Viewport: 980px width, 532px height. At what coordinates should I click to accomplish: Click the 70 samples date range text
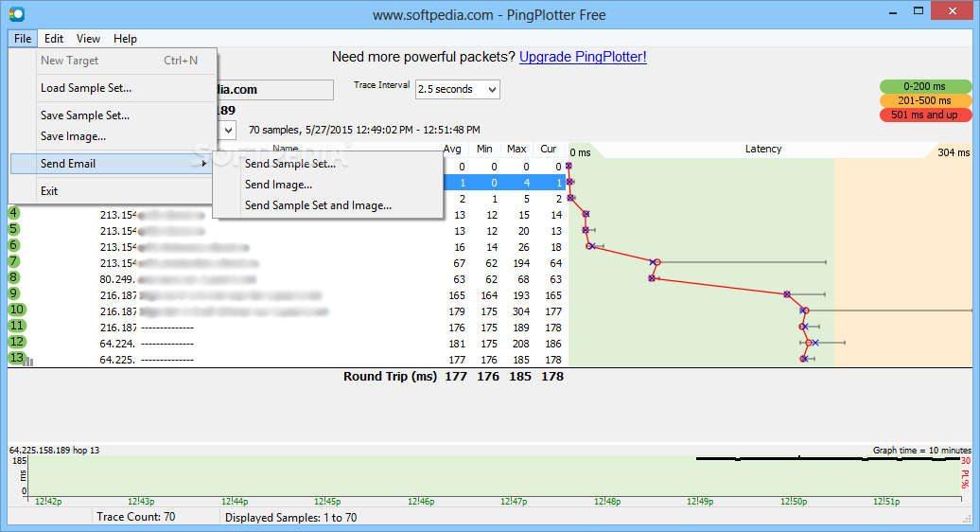(x=364, y=130)
